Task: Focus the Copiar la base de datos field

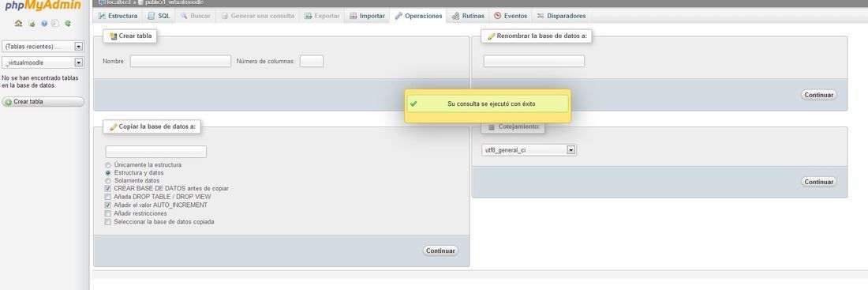Action: click(x=156, y=152)
